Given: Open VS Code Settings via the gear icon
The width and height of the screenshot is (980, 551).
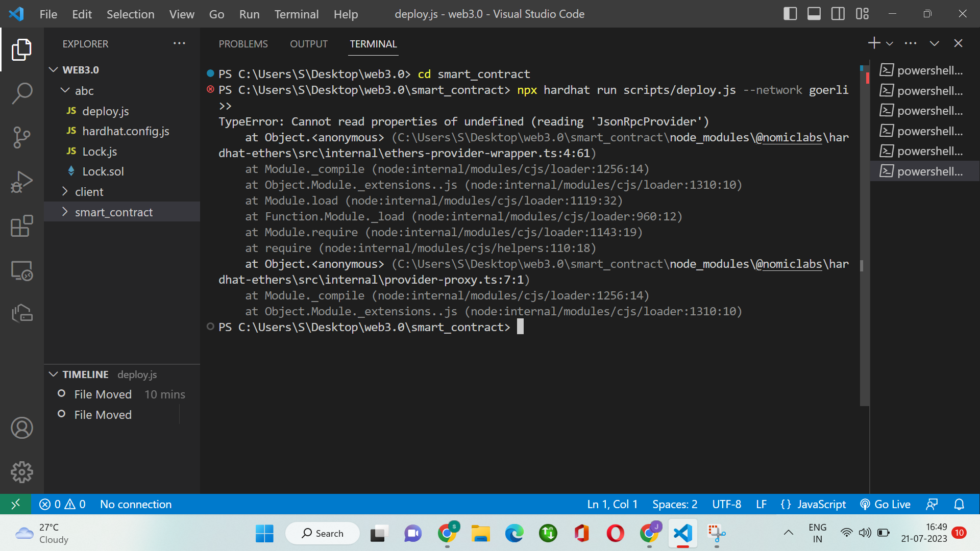Looking at the screenshot, I should point(22,472).
